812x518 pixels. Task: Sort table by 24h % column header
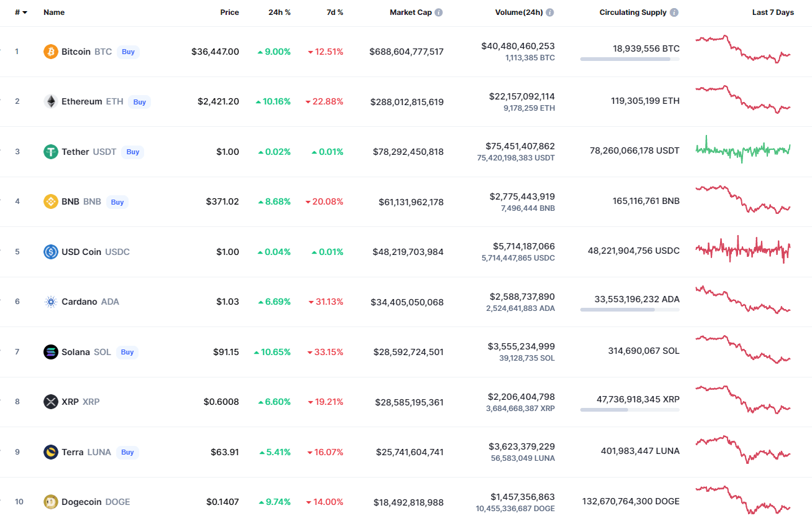pyautogui.click(x=280, y=12)
